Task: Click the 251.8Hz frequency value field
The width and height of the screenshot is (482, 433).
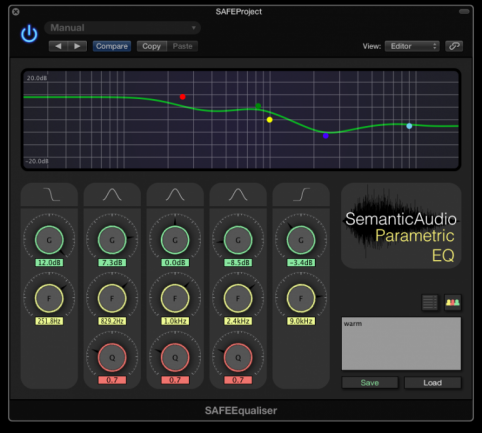Action: pos(49,321)
